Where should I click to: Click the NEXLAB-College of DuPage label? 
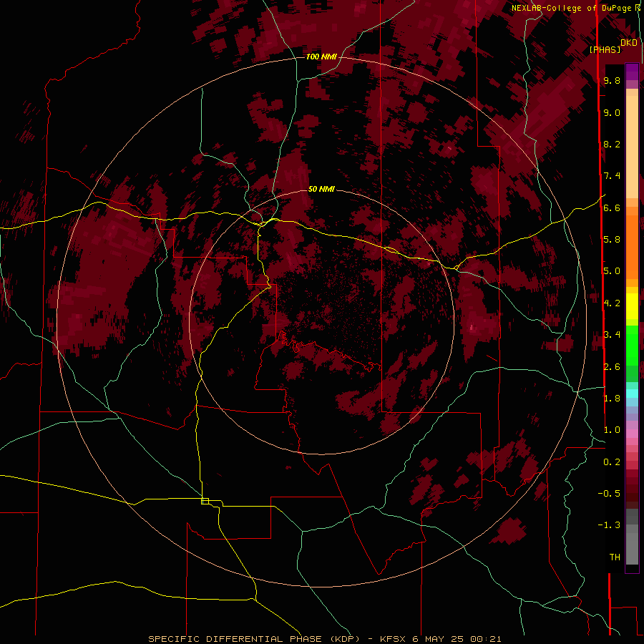571,8
